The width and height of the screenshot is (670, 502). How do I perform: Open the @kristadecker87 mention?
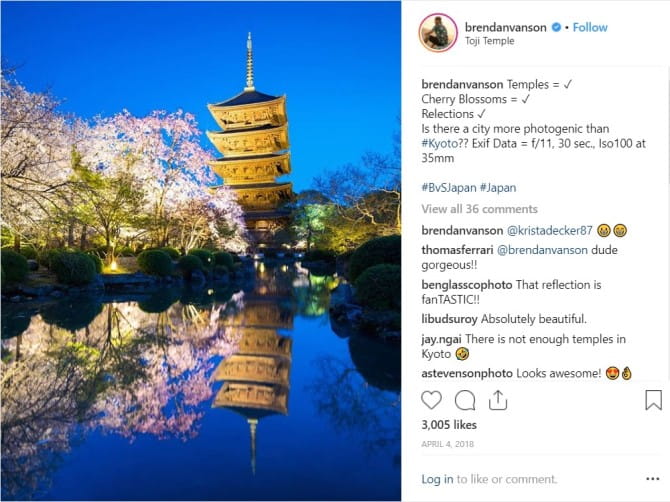tap(550, 231)
